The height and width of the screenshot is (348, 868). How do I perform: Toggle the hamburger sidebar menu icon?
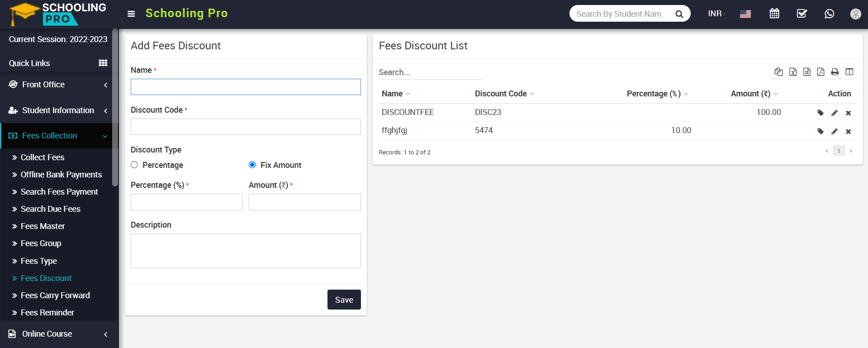131,14
